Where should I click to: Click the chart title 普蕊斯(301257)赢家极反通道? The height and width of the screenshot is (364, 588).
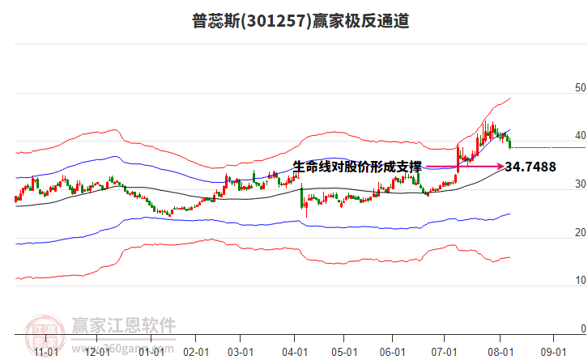(x=300, y=20)
